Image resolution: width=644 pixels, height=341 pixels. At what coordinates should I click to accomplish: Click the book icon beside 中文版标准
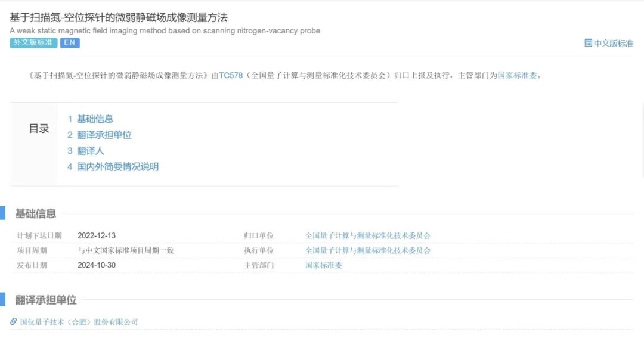coord(588,43)
